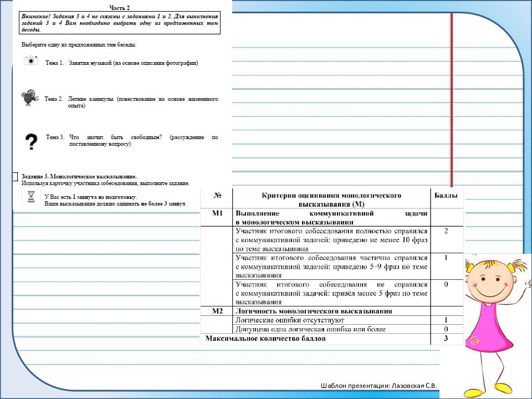Image resolution: width=532 pixels, height=399 pixels.
Task: Select the boxed 'Внимание!' notice text
Action: click(x=120, y=23)
